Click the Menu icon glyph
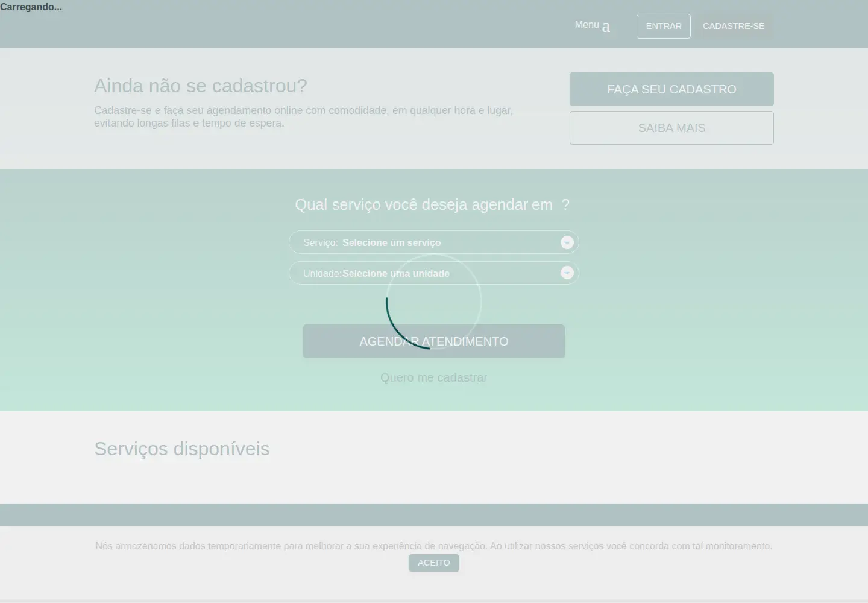Screen dimensions: 868x603 tap(606, 27)
